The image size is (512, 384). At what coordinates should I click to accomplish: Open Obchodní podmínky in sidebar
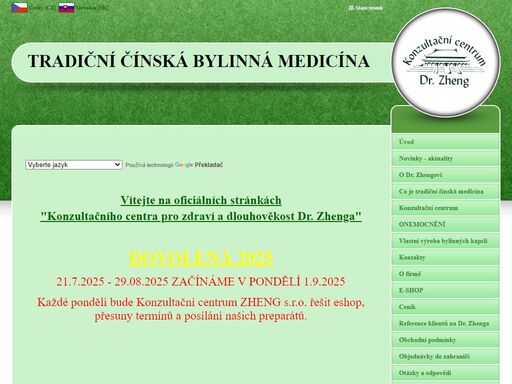coord(445,340)
